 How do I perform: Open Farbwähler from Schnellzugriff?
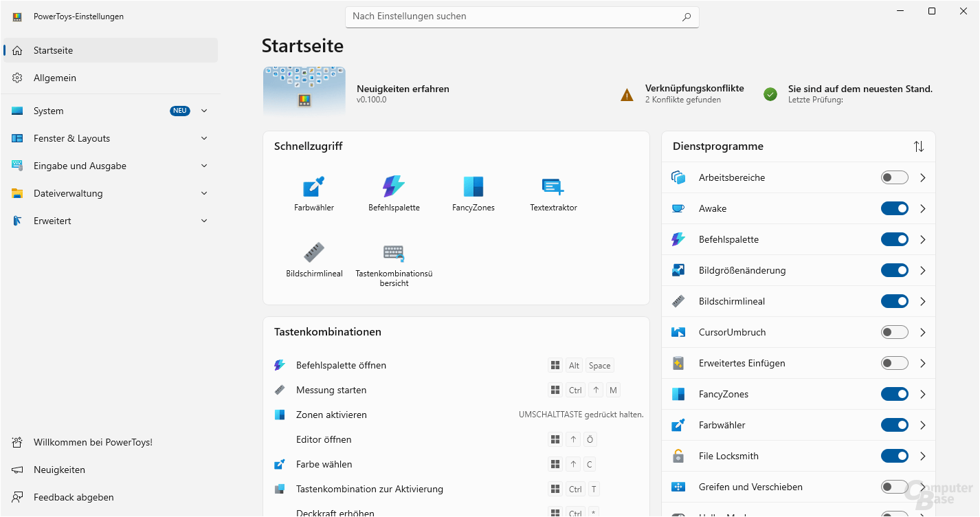coord(313,193)
